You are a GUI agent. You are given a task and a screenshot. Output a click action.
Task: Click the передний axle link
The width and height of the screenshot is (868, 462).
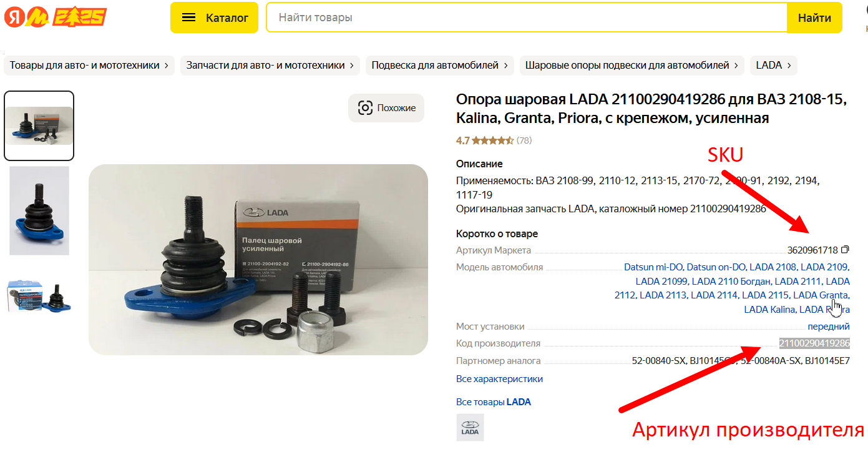tap(829, 327)
